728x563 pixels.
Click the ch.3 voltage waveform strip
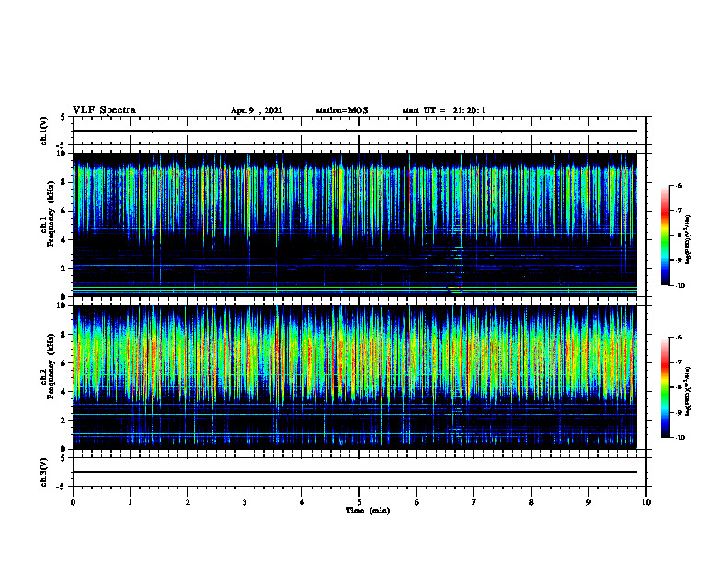(x=359, y=472)
